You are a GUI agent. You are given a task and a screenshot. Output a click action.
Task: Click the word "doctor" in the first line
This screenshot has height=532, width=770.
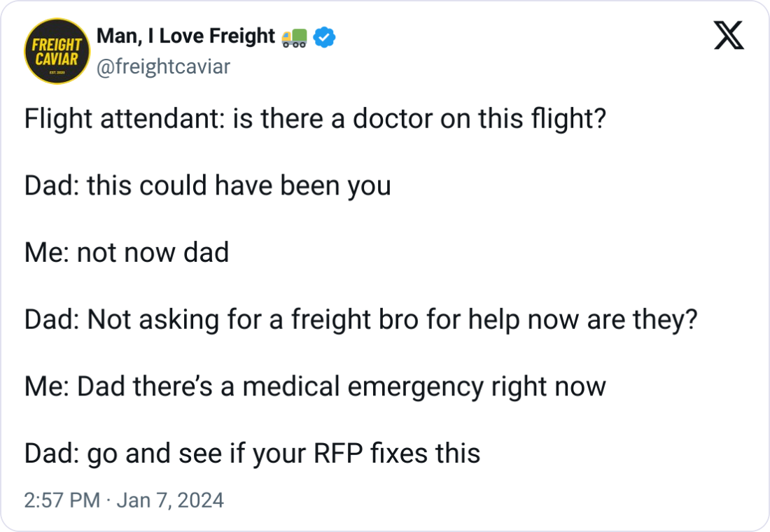pyautogui.click(x=391, y=119)
